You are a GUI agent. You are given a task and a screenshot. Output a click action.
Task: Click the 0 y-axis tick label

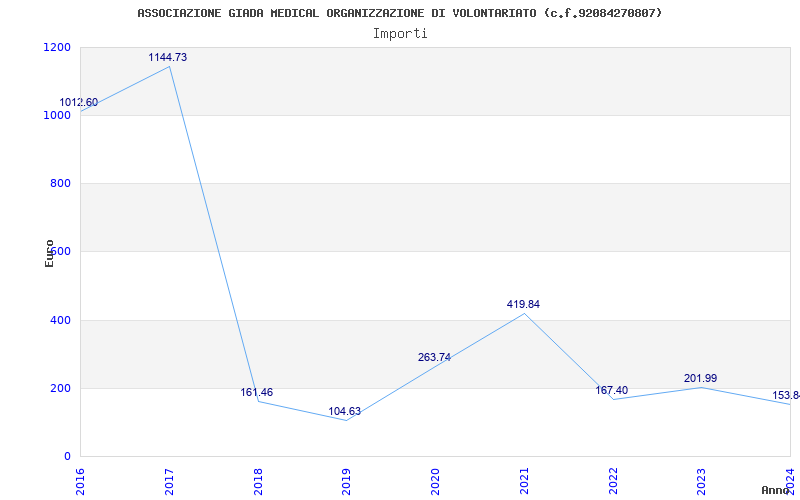[x=67, y=456]
